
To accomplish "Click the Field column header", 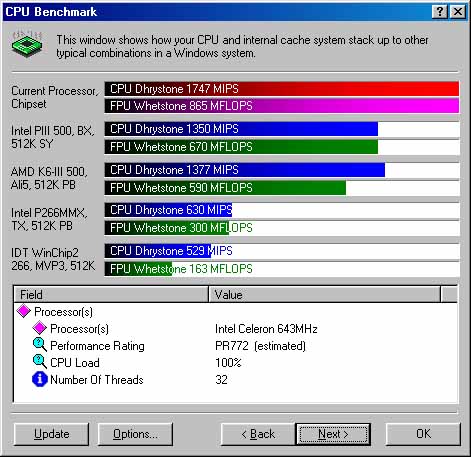I will (111, 294).
